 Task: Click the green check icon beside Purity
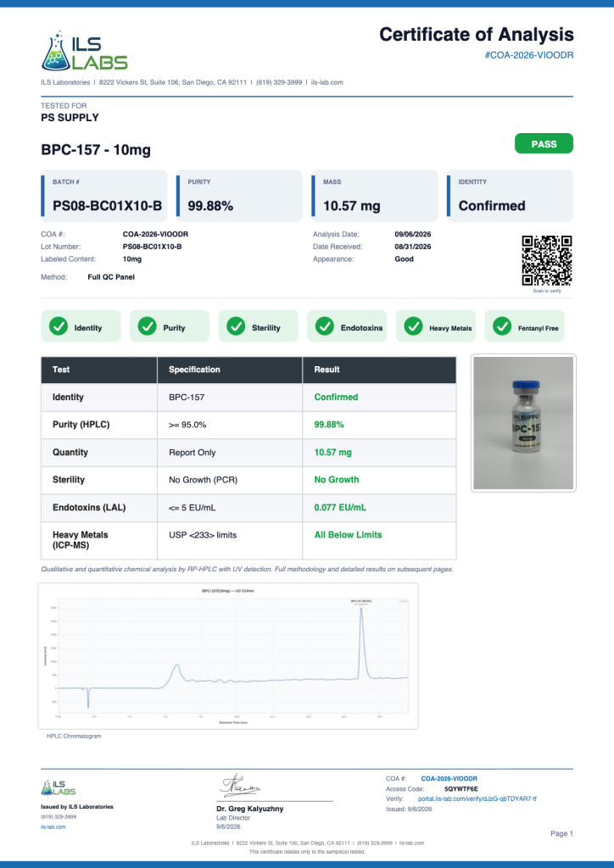coord(148,326)
